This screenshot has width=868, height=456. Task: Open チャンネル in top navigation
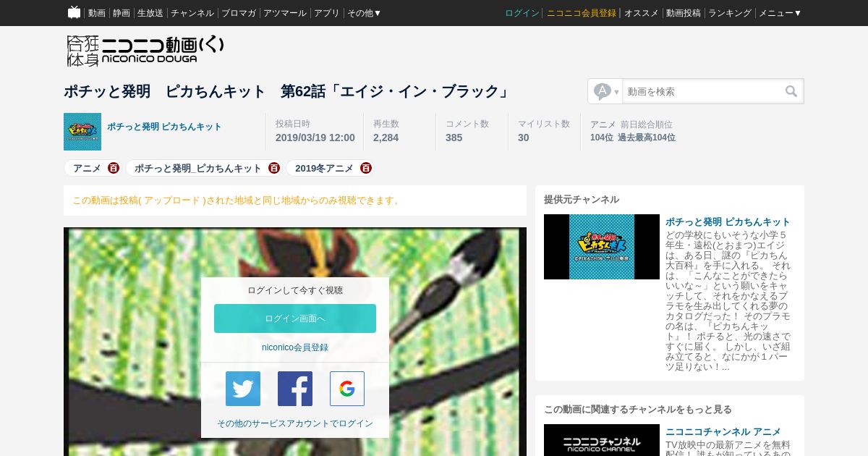coord(192,13)
